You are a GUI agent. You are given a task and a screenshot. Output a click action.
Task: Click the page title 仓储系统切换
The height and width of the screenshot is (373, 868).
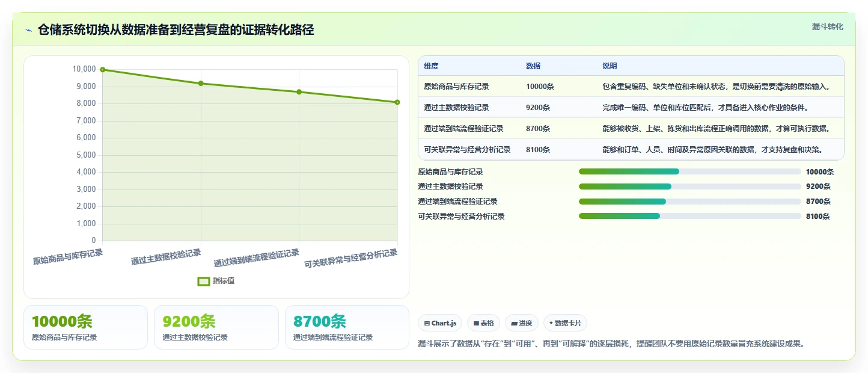point(176,30)
